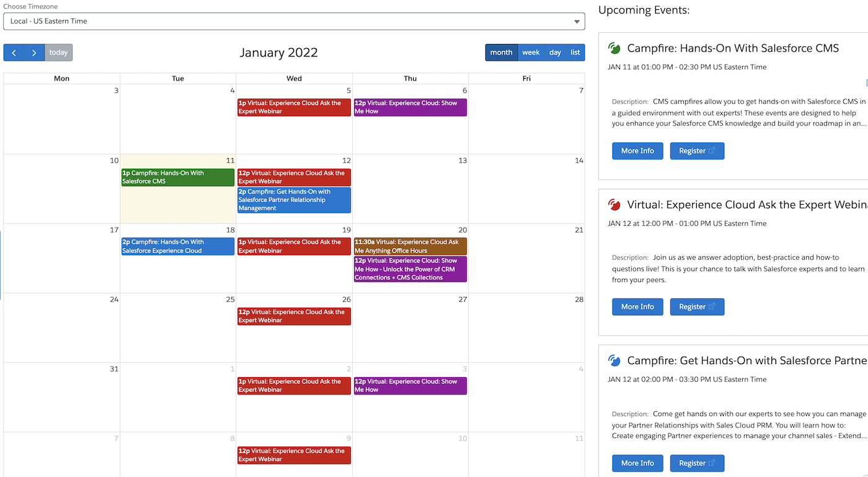This screenshot has width=868, height=477.
Task: Open the Jan 5 Ask the Expert Webinar event
Action: coord(294,107)
